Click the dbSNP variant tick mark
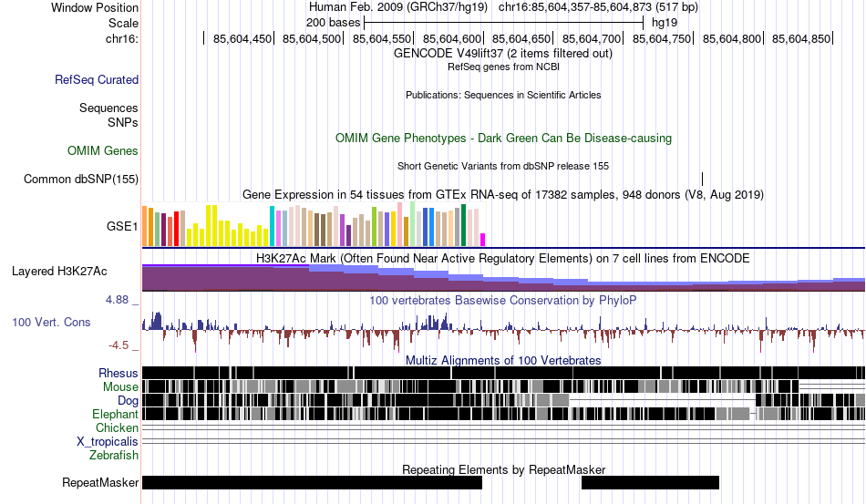The height and width of the screenshot is (504, 866). click(702, 179)
